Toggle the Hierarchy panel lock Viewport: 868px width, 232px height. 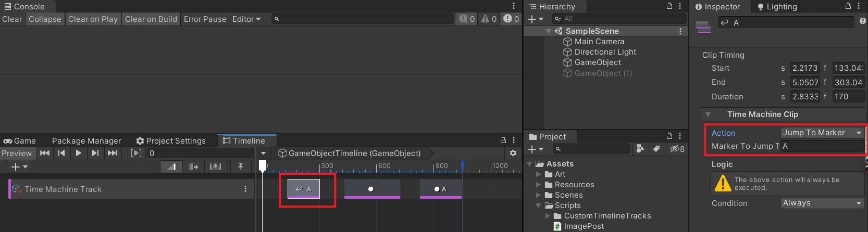(669, 6)
